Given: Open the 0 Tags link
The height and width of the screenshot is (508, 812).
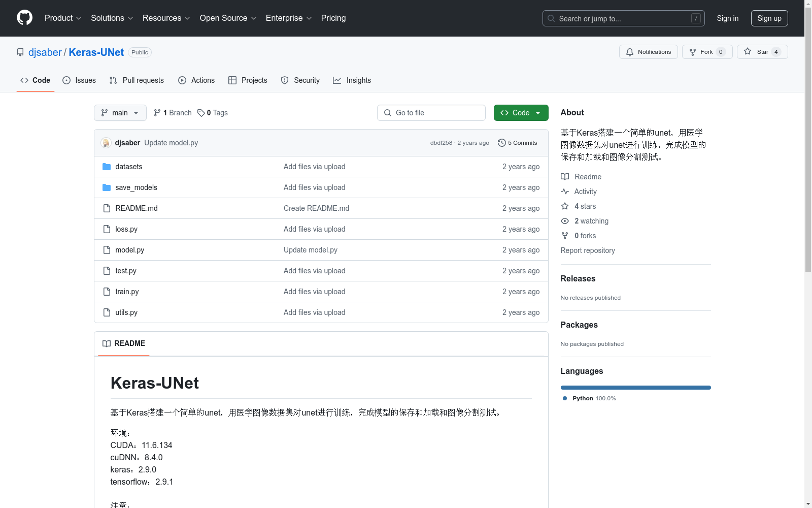Looking at the screenshot, I should point(213,113).
